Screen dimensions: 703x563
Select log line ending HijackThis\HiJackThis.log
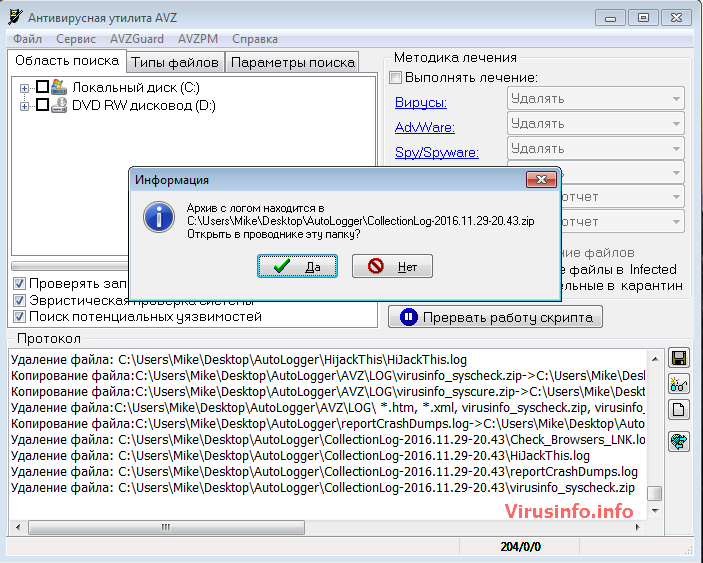[239, 359]
